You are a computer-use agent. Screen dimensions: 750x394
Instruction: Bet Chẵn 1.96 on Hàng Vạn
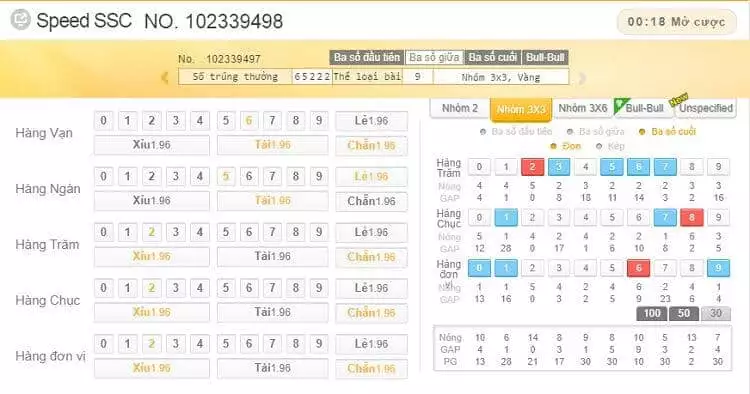371,145
